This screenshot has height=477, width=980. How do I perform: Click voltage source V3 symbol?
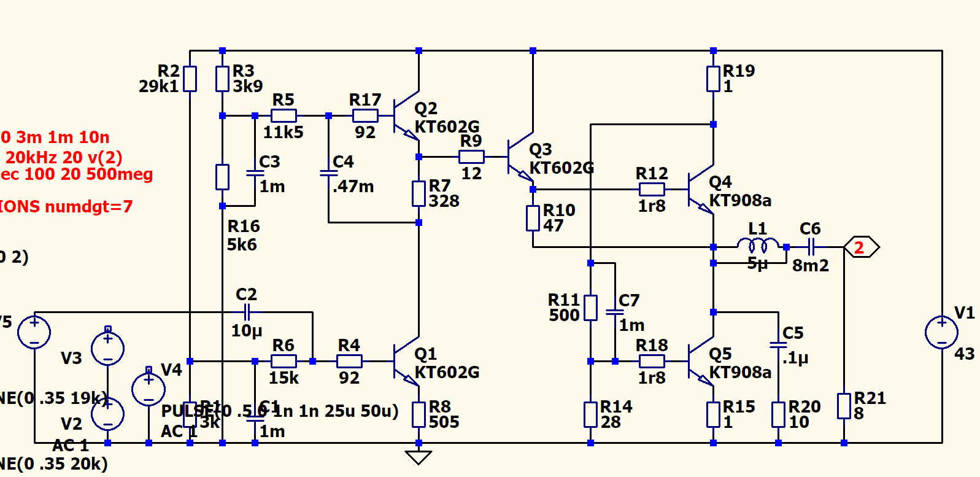click(x=108, y=348)
